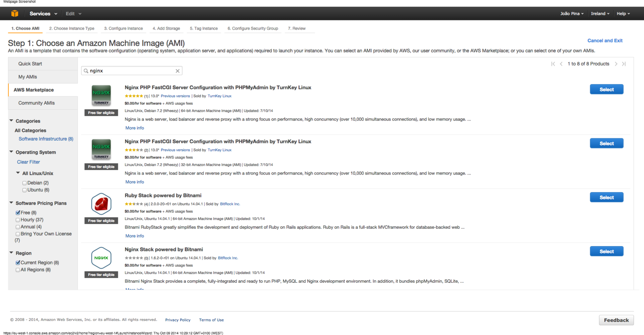644x335 pixels.
Task: Click the AWS orange cube logo
Action: (x=14, y=13)
